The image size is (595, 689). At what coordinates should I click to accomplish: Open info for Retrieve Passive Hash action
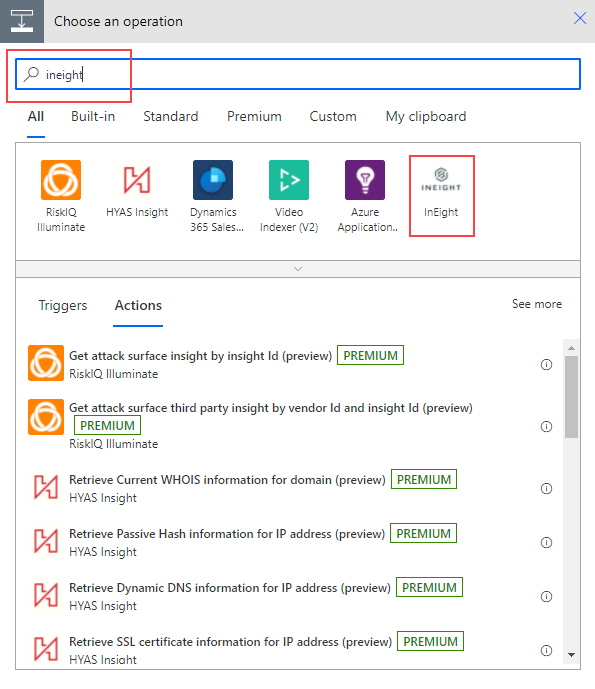coord(546,543)
